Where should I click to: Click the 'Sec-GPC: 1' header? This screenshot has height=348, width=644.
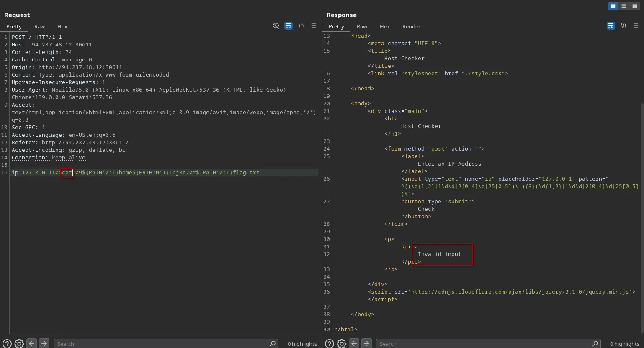28,127
